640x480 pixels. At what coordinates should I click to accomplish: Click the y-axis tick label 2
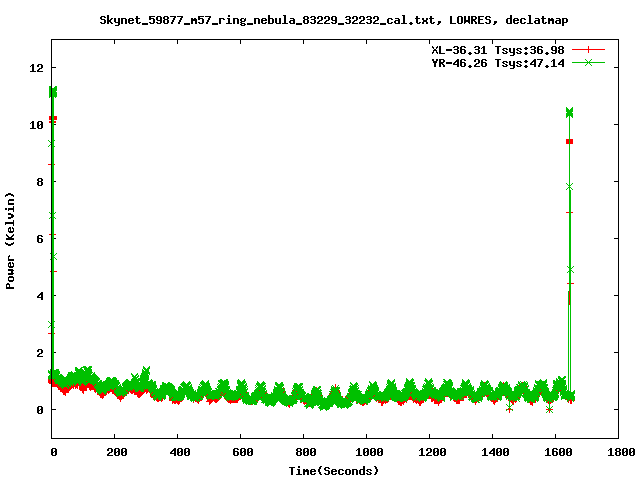pos(40,353)
